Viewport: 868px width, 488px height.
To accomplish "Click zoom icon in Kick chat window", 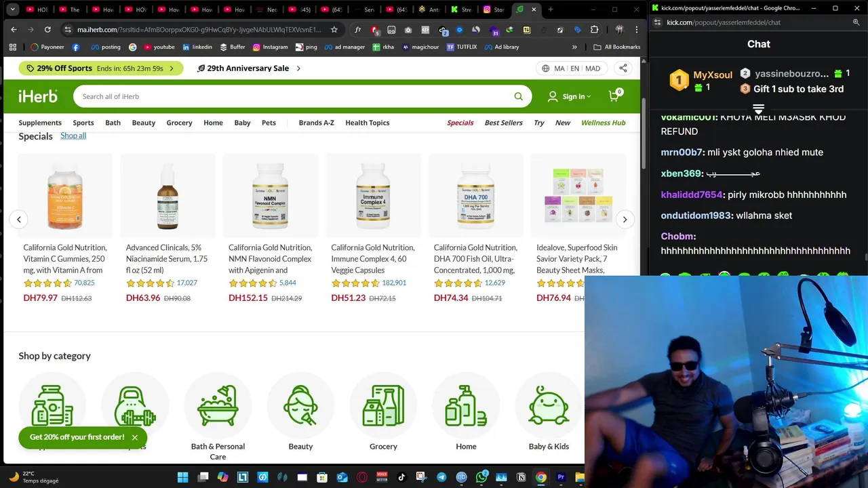I will (x=856, y=22).
